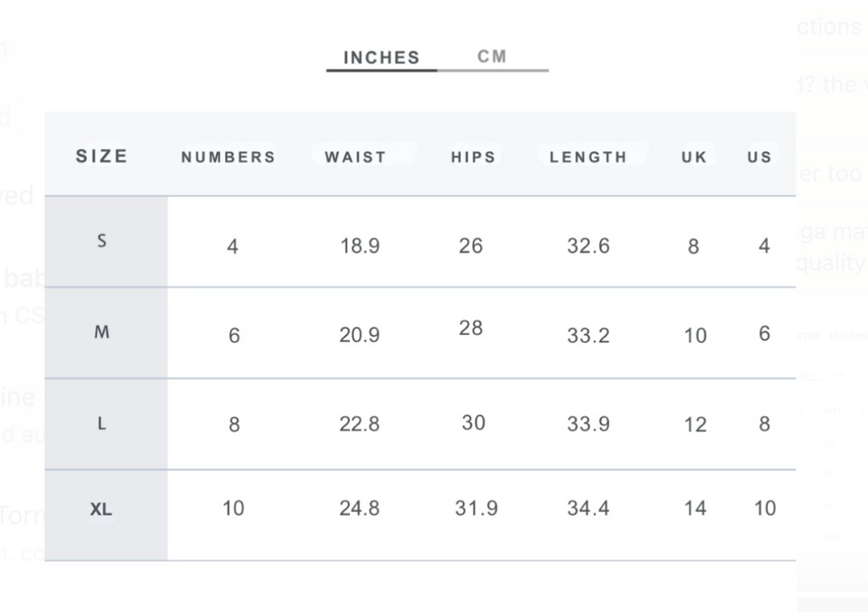Select the S size row label
868x612 pixels.
[x=102, y=241]
